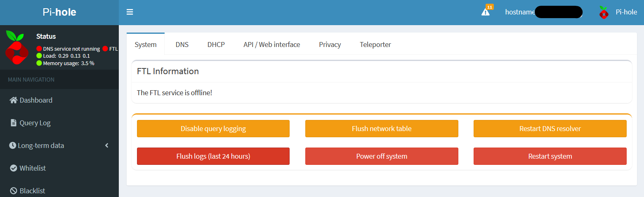The image size is (644, 197).
Task: Select the API / Web interface tab
Action: pyautogui.click(x=271, y=45)
